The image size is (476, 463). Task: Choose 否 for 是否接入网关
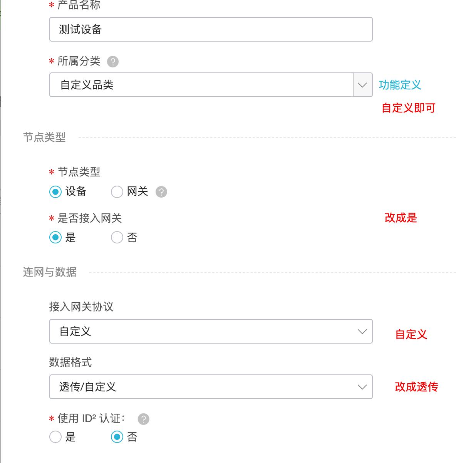coord(117,237)
